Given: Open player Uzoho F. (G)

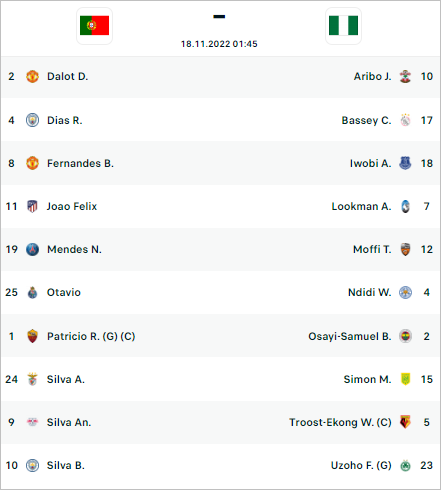Looking at the screenshot, I should pos(361,465).
